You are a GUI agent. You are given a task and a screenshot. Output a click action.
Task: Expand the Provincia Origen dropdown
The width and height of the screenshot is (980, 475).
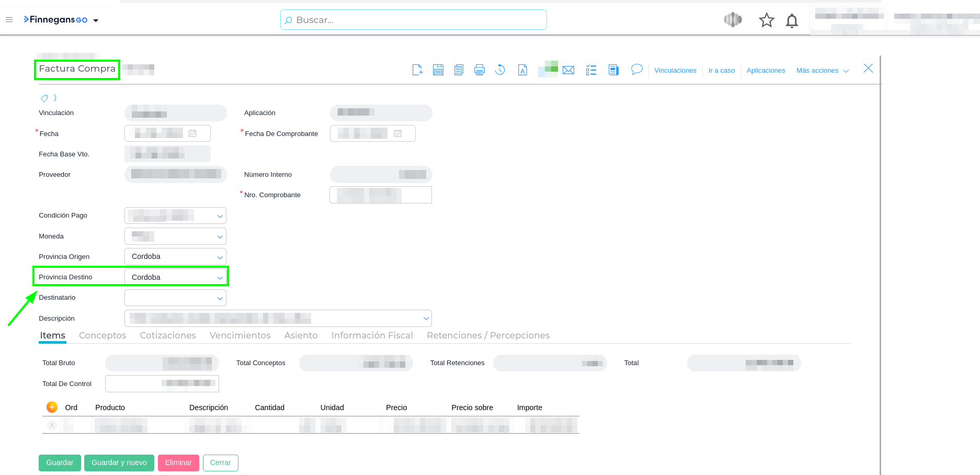point(220,257)
